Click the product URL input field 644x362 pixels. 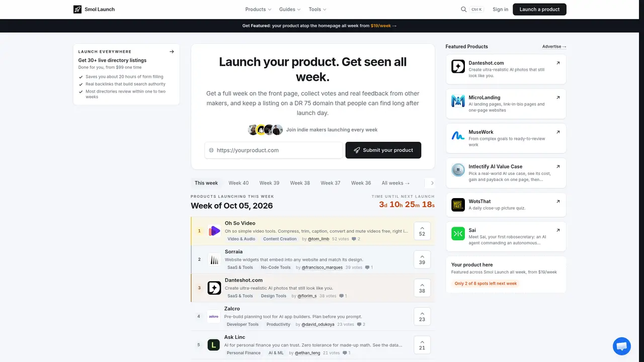(x=274, y=150)
